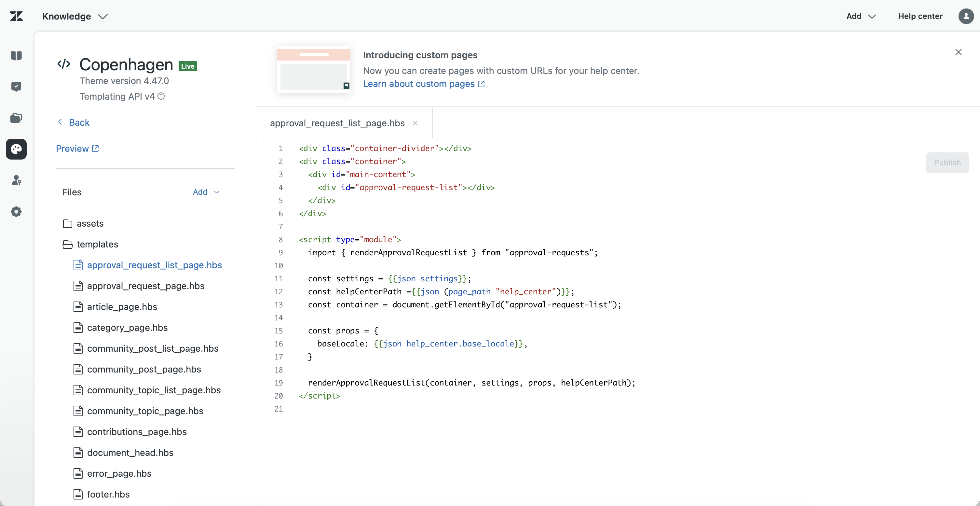Open the user permissions icon in sidebar
The image size is (980, 506).
pyautogui.click(x=16, y=180)
